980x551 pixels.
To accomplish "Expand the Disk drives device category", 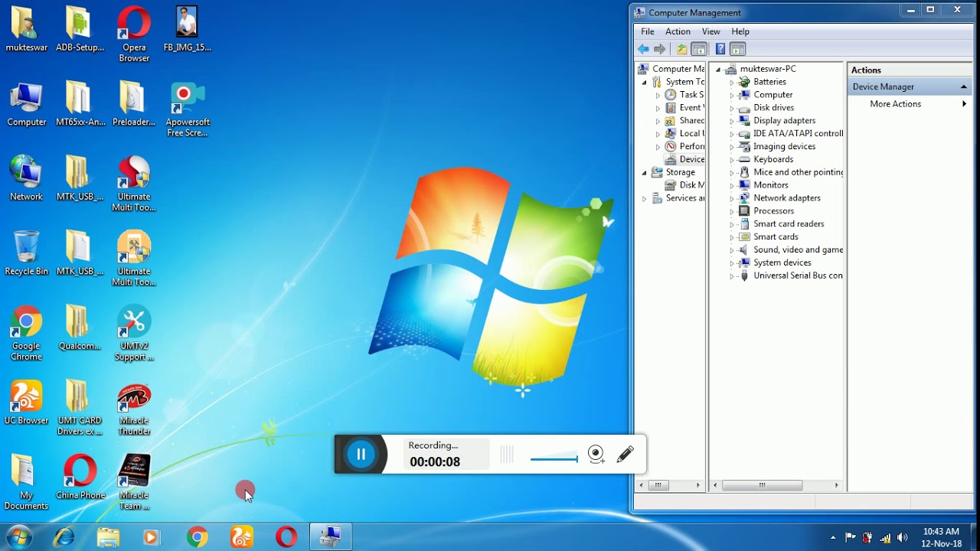I will tap(731, 109).
